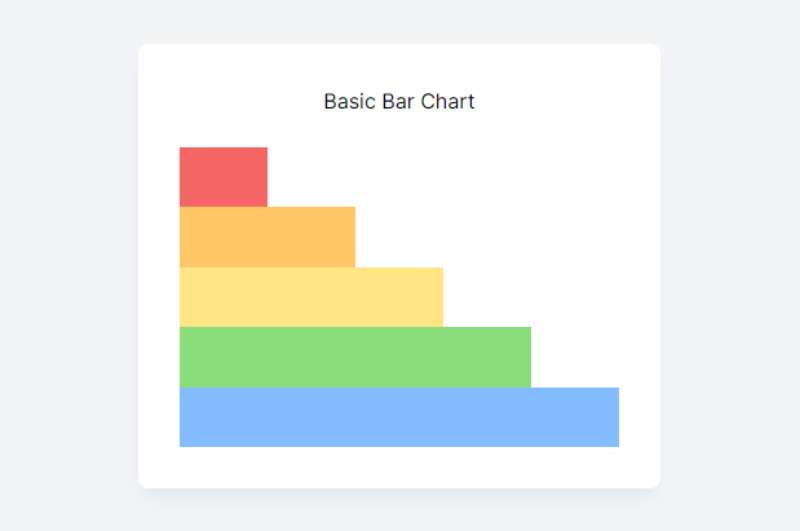Select the longest bar in the chart
800x531 pixels.
(x=399, y=417)
